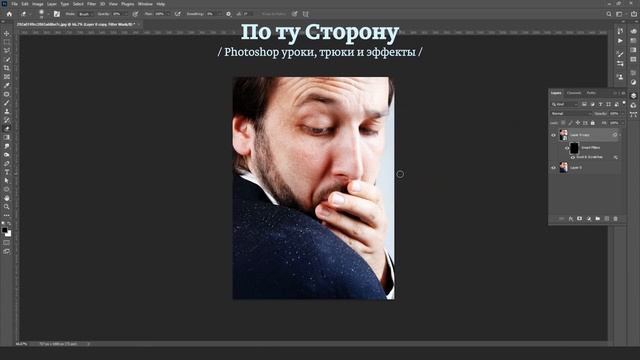Select the Move tool

pyautogui.click(x=7, y=33)
